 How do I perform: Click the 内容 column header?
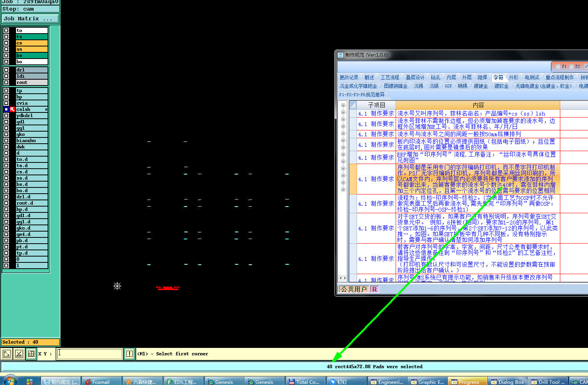(x=478, y=105)
